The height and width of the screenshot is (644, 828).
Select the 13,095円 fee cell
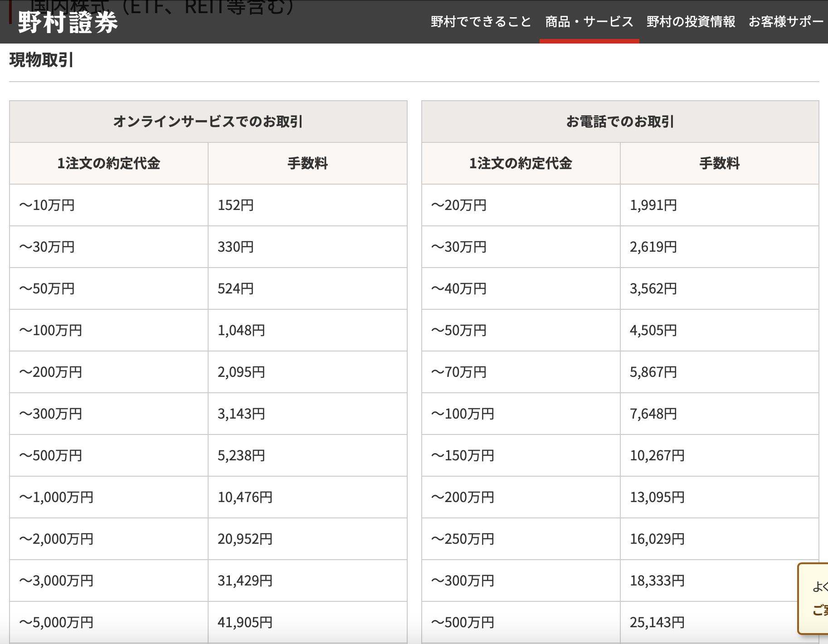pyautogui.click(x=720, y=497)
